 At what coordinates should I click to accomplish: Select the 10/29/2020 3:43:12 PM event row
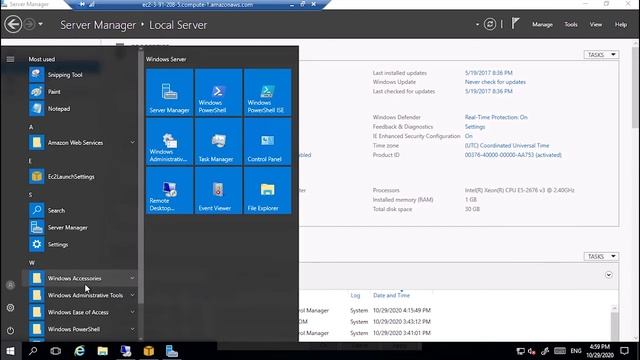point(455,322)
